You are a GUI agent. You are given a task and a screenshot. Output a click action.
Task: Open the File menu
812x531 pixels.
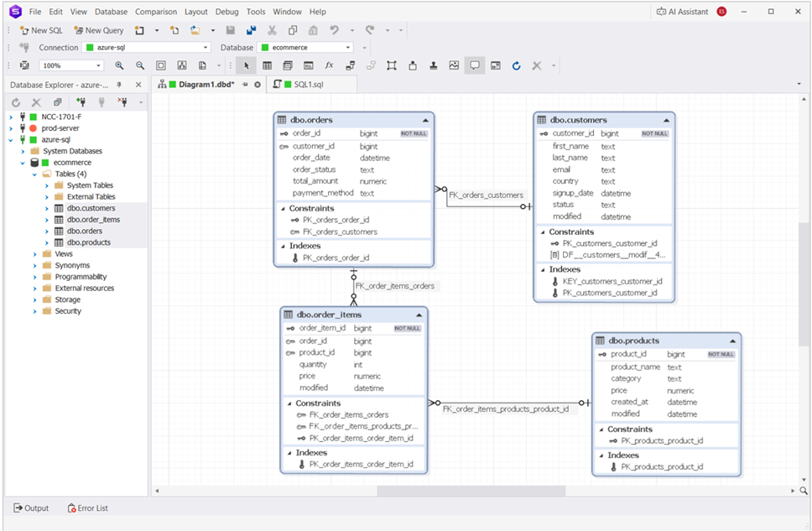click(x=35, y=12)
